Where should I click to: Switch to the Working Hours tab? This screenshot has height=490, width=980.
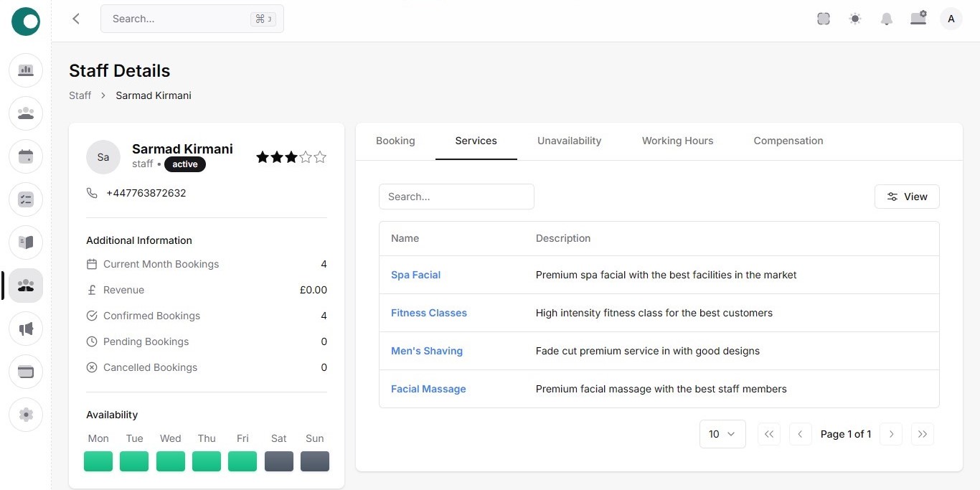coord(677,141)
